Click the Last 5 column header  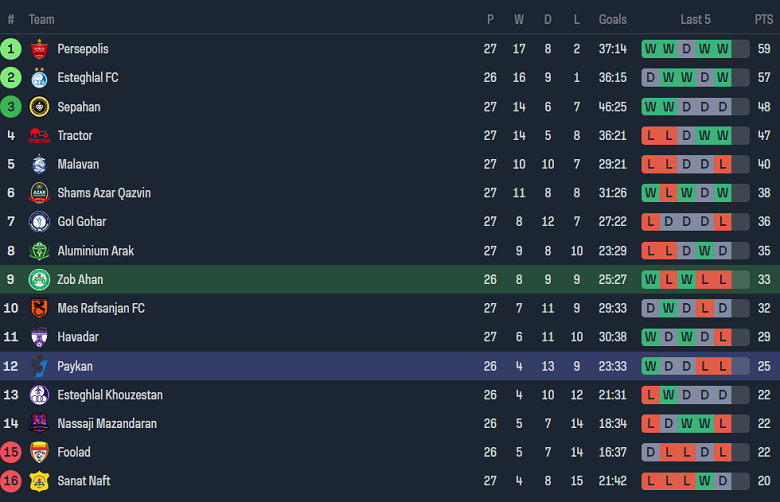[x=695, y=19]
